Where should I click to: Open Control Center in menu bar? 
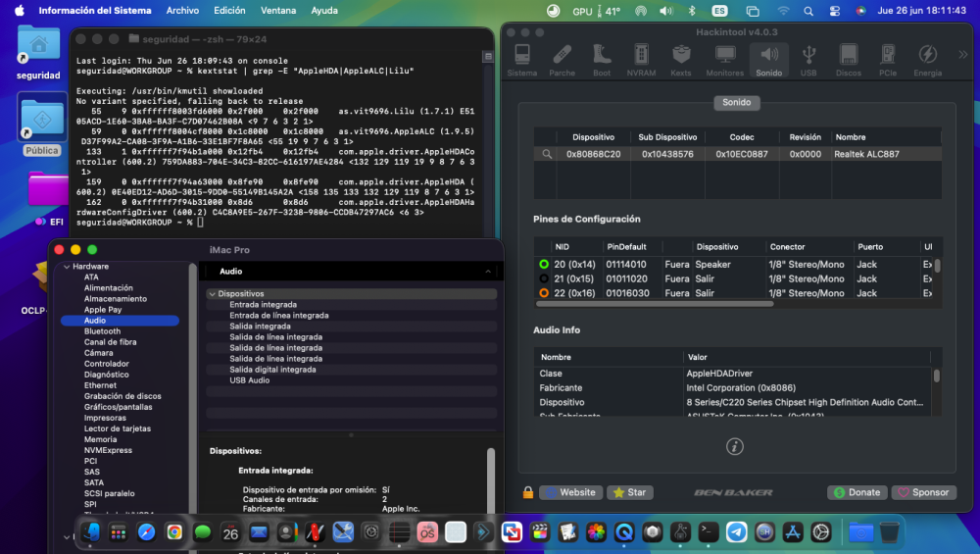pos(834,11)
